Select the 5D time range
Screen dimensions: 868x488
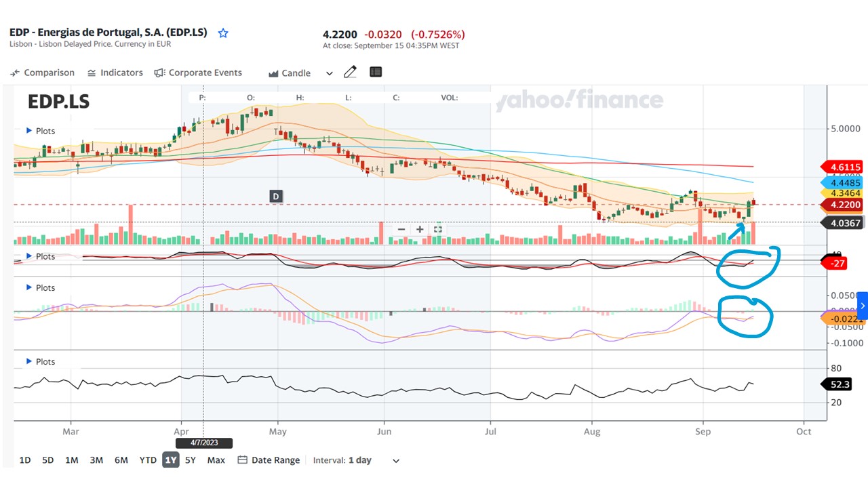[47, 460]
